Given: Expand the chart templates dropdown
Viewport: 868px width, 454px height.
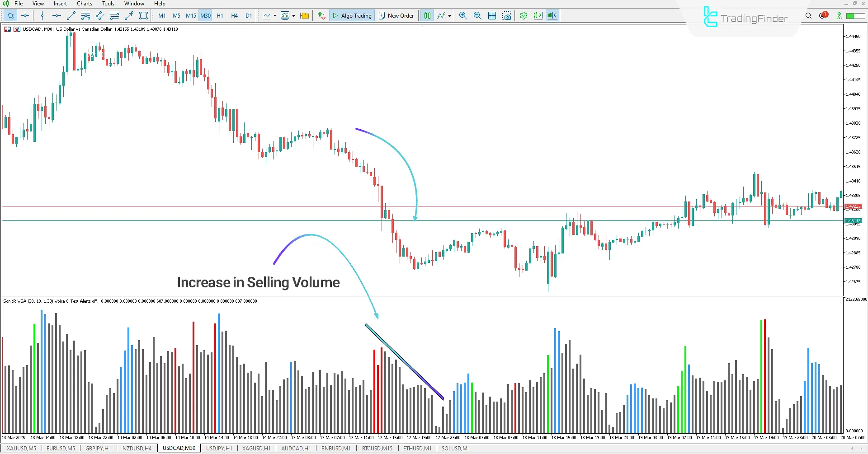Looking at the screenshot, I should [x=293, y=15].
